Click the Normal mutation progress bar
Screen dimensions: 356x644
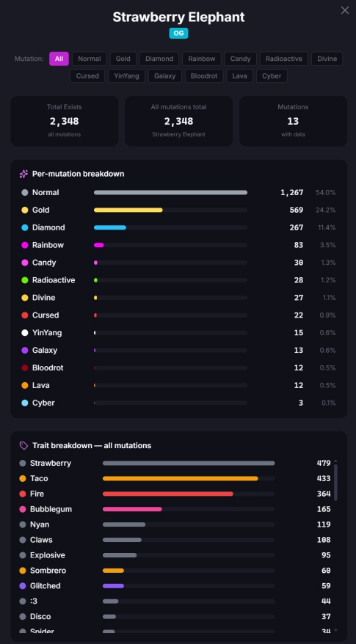coord(170,192)
